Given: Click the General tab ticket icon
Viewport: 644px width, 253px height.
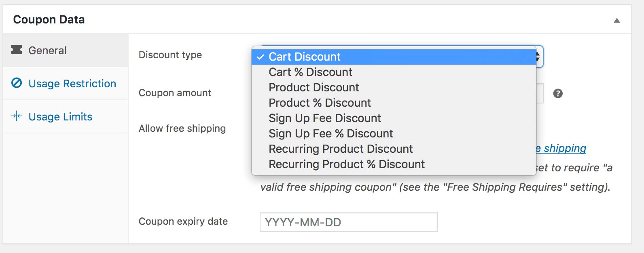Looking at the screenshot, I should tap(17, 50).
